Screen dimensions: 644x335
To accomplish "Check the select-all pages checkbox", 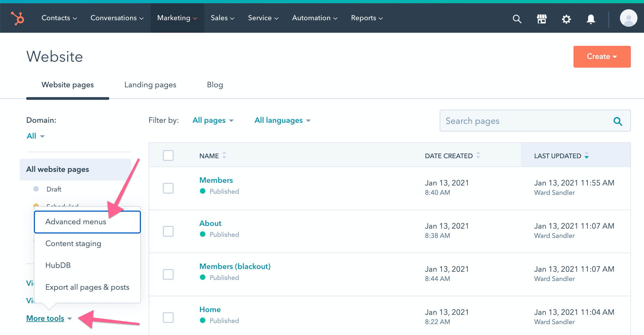I will tap(168, 155).
